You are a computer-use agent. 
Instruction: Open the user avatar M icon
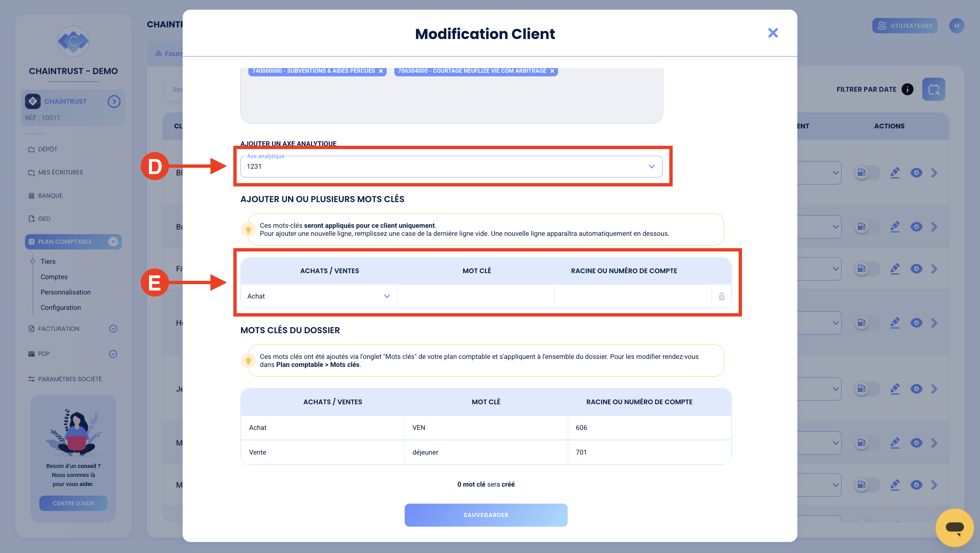point(957,26)
